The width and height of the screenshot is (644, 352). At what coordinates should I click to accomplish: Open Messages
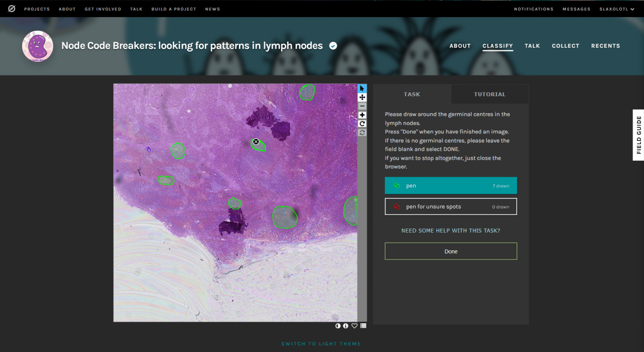[x=577, y=9]
